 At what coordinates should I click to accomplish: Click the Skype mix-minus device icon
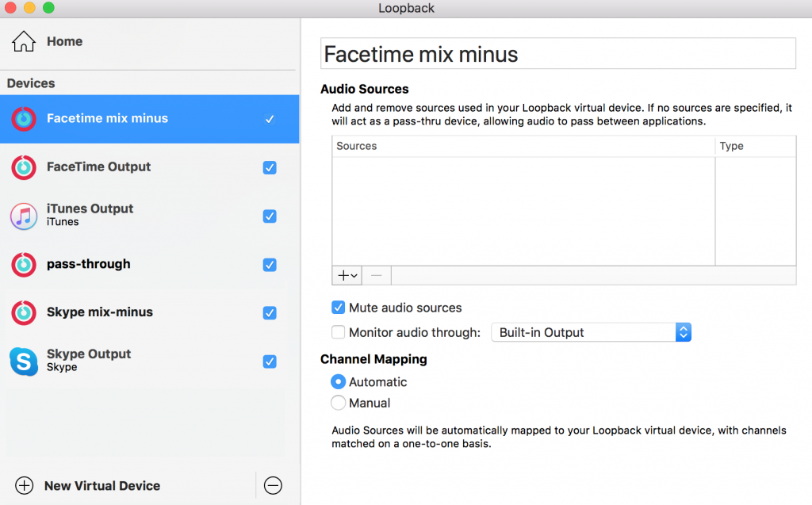pos(24,313)
